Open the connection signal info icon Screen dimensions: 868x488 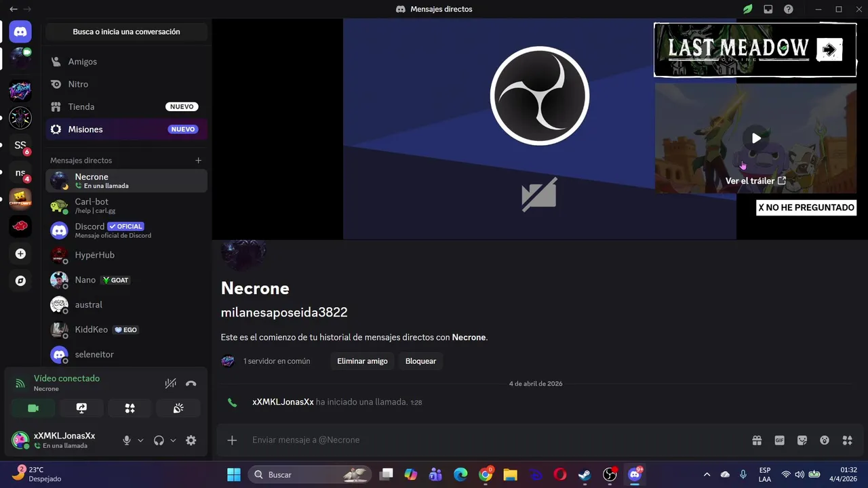pos(20,384)
